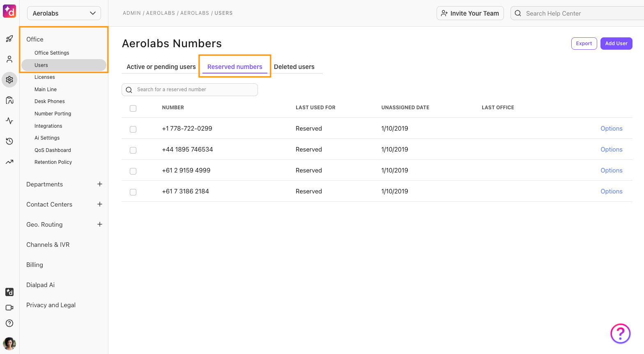
Task: Select Users in the Office menu
Action: pyautogui.click(x=64, y=65)
